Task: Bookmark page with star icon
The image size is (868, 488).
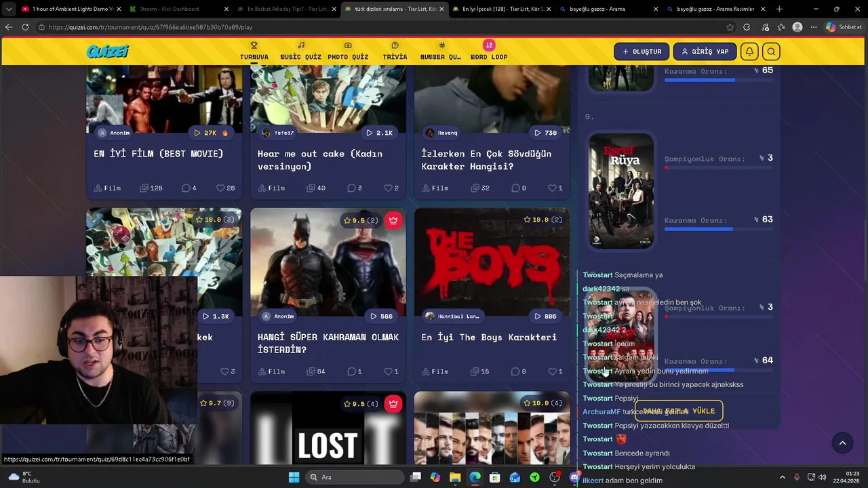Action: [x=730, y=27]
